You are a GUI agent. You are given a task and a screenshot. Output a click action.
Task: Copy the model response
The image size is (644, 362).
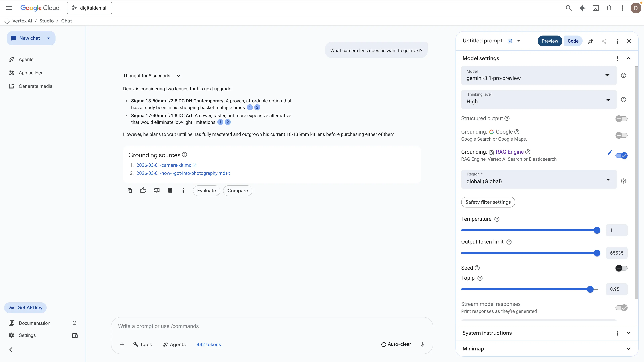click(130, 191)
